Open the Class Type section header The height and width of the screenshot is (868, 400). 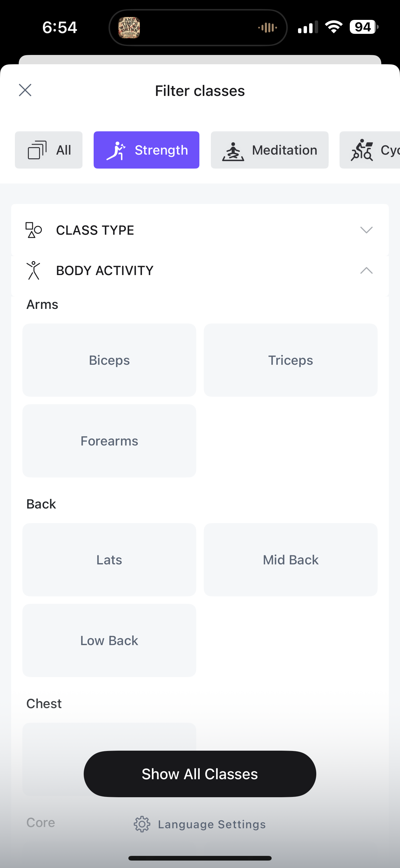click(x=200, y=230)
